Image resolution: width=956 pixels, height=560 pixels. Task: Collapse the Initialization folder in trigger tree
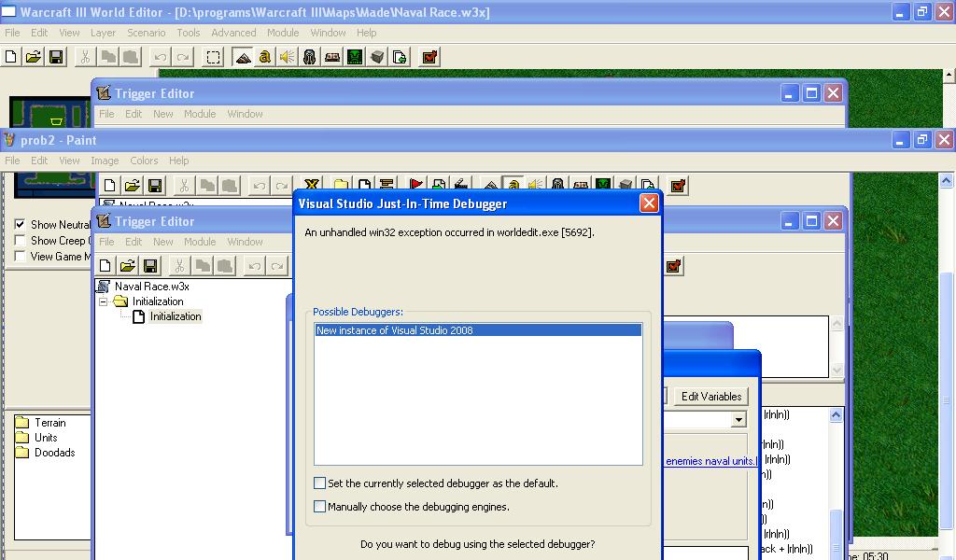[x=103, y=301]
